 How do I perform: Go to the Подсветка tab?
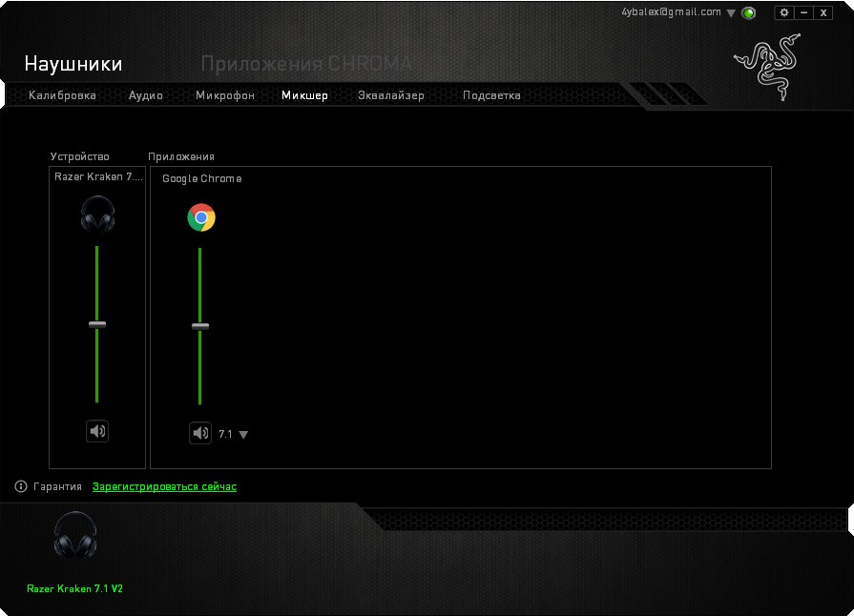(491, 95)
